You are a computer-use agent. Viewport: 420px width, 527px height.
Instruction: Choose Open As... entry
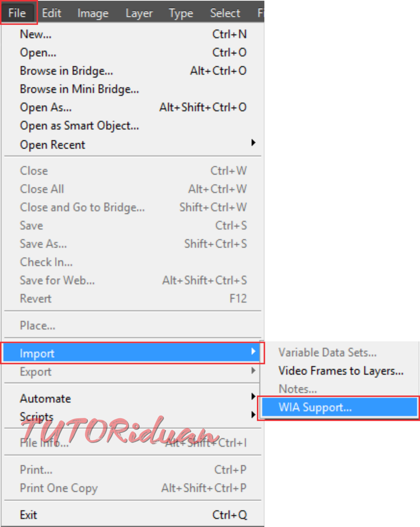pos(133,108)
